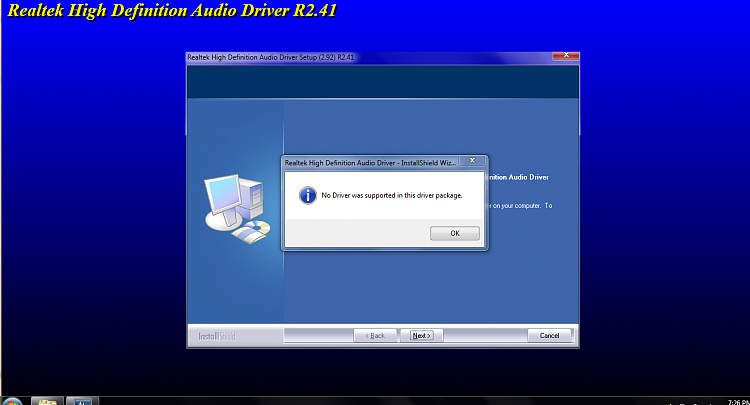Screen dimensions: 750x405
Task: Click the setup program taskbar icon
Action: (82, 401)
